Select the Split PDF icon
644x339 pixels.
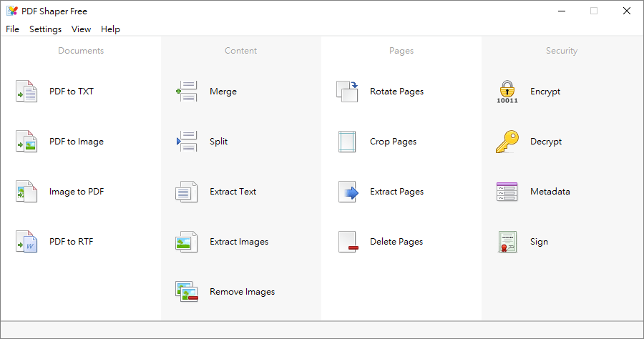point(187,142)
